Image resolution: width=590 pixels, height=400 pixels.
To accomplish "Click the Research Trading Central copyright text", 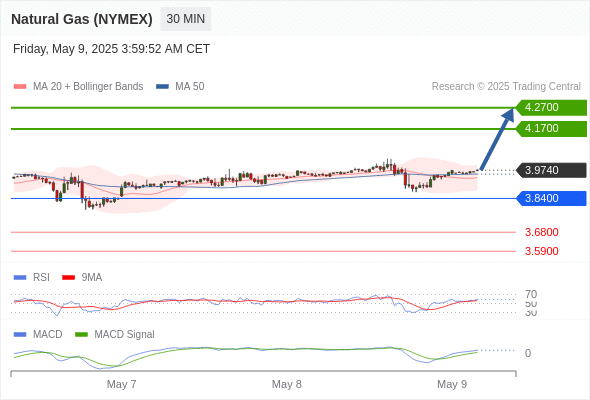I will [x=506, y=87].
